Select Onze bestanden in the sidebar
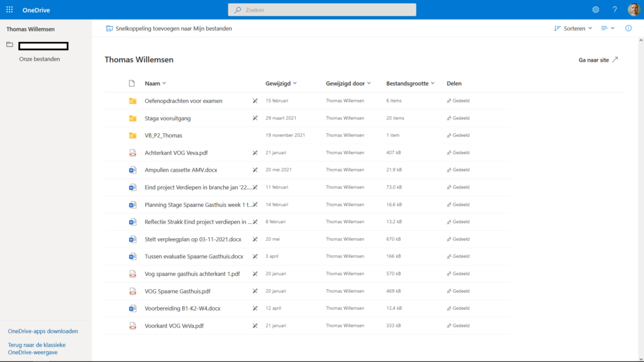The height and width of the screenshot is (362, 644). [40, 59]
